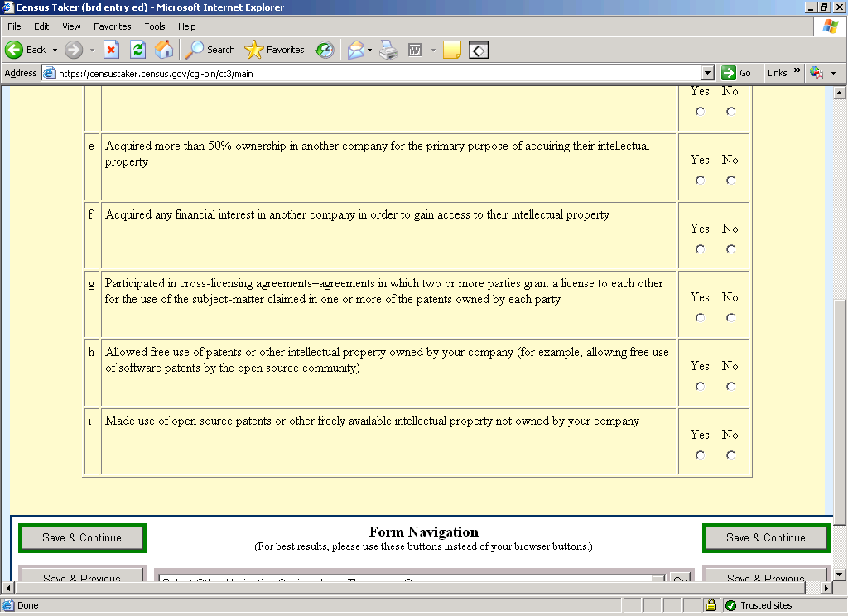Select No for row g cross-licensing agreements
This screenshot has height=616, width=848.
730,317
